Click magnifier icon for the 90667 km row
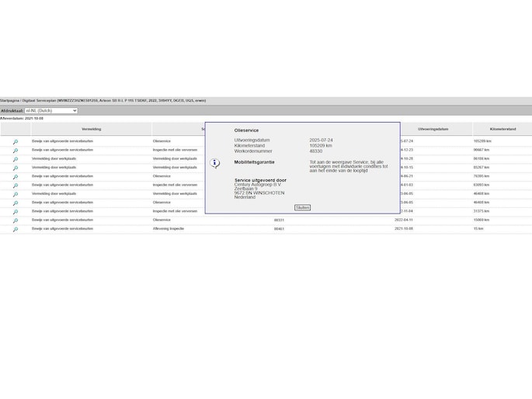 [15, 150]
